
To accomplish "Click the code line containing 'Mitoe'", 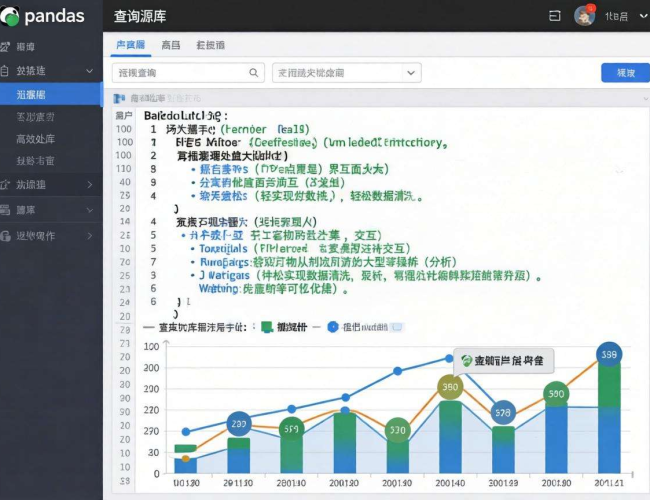I will [311, 143].
